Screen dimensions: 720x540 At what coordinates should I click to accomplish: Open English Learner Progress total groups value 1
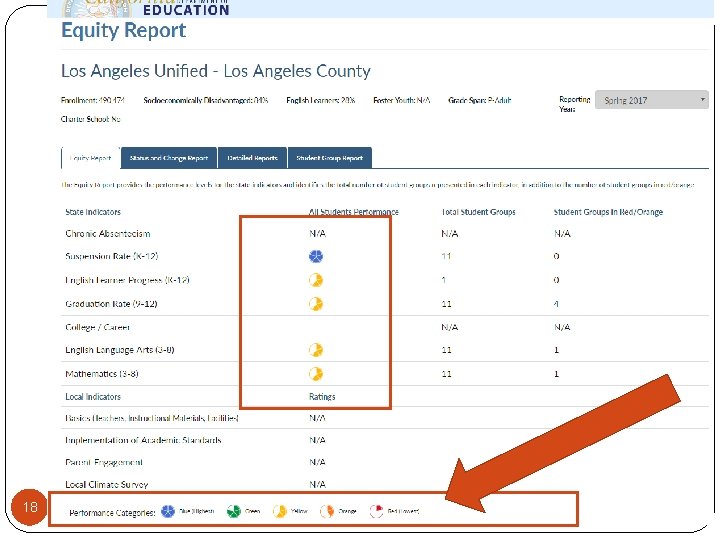coord(444,280)
